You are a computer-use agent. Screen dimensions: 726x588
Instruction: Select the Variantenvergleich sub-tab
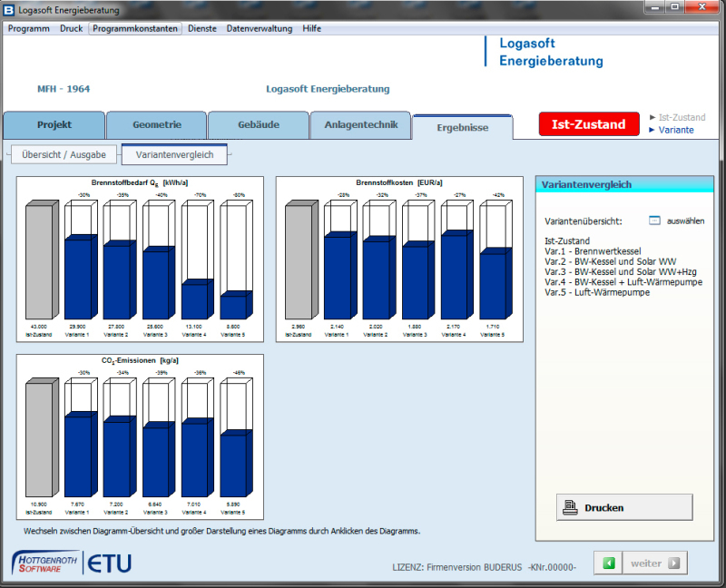click(x=174, y=154)
